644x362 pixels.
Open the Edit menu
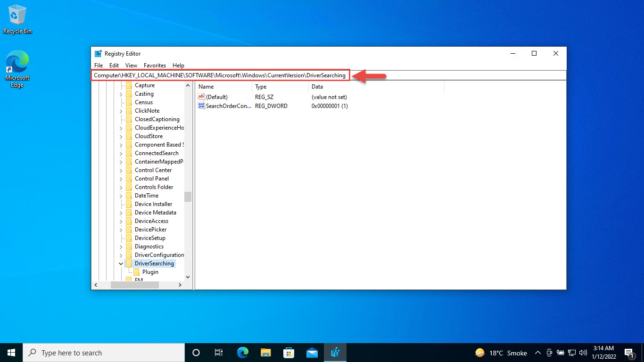click(114, 66)
